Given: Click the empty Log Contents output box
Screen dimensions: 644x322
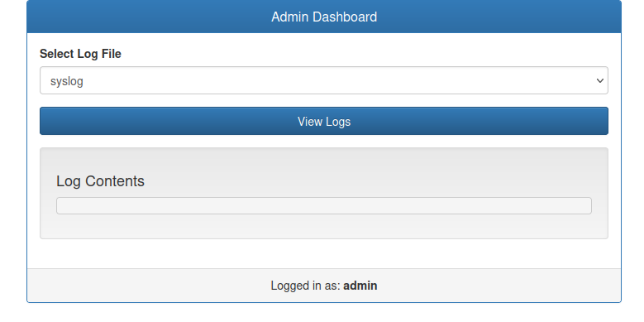Looking at the screenshot, I should [x=323, y=205].
